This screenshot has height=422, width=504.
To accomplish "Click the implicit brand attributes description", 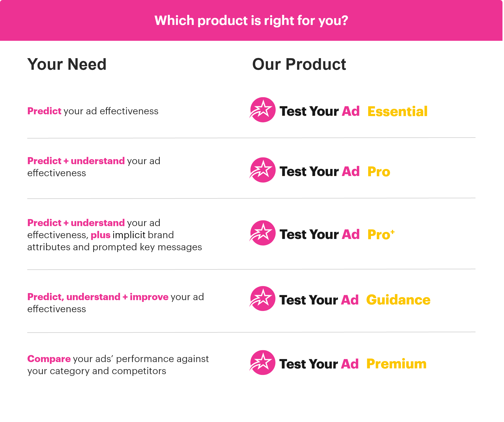I will (114, 235).
